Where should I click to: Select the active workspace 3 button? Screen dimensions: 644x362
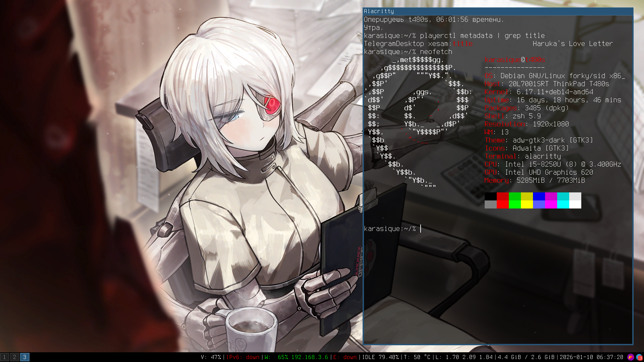point(24,357)
